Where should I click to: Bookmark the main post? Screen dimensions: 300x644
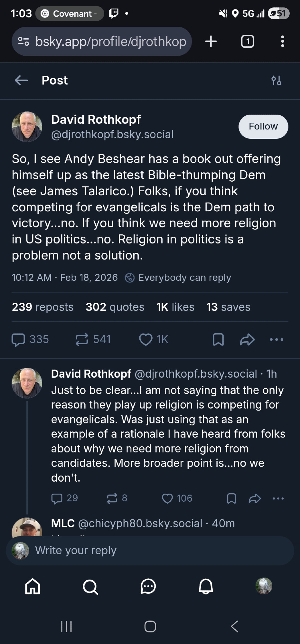pos(218,339)
